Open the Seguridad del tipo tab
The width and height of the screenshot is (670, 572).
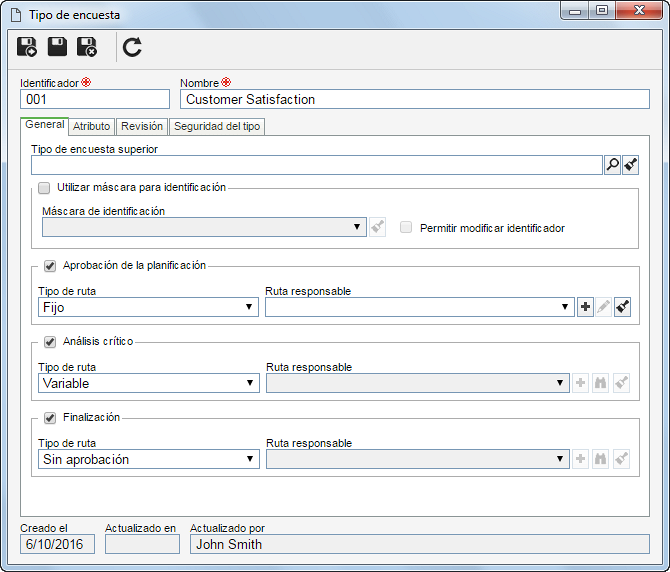click(217, 126)
